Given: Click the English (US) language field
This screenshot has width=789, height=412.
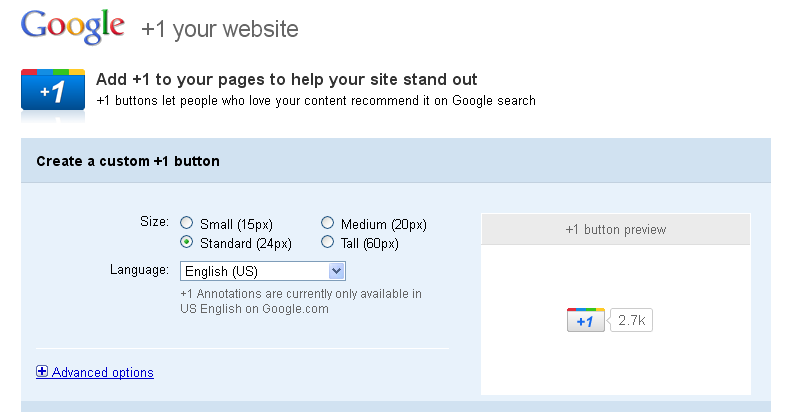Looking at the screenshot, I should pos(263,271).
